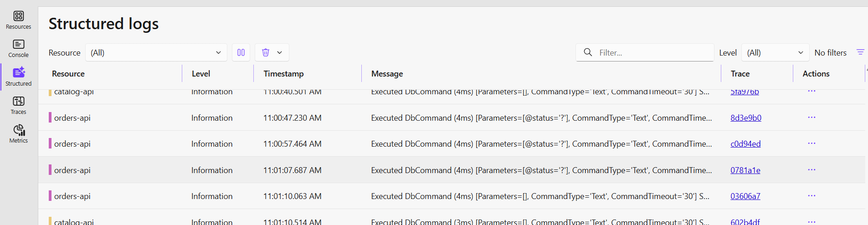Viewport: 868px width, 225px height.
Task: Open actions menu for 11:00:47.230 AM row
Action: pos(812,118)
